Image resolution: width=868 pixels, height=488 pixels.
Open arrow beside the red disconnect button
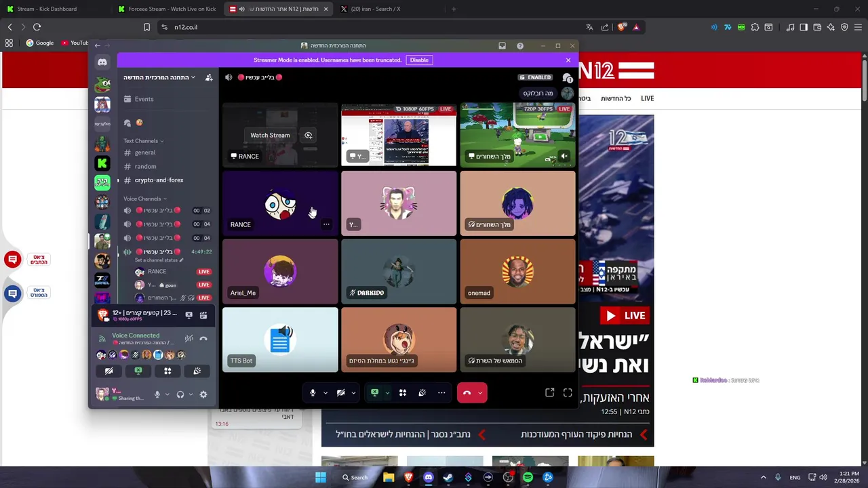click(x=480, y=392)
